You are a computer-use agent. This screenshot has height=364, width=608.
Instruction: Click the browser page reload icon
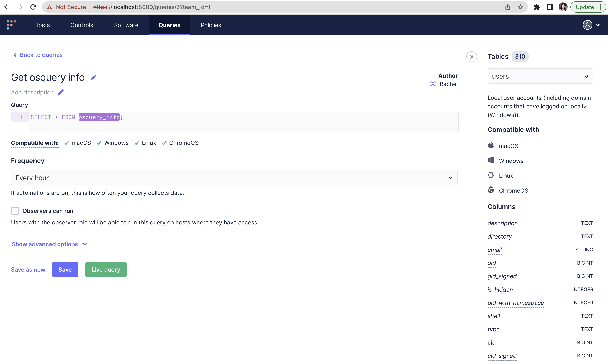click(x=33, y=7)
